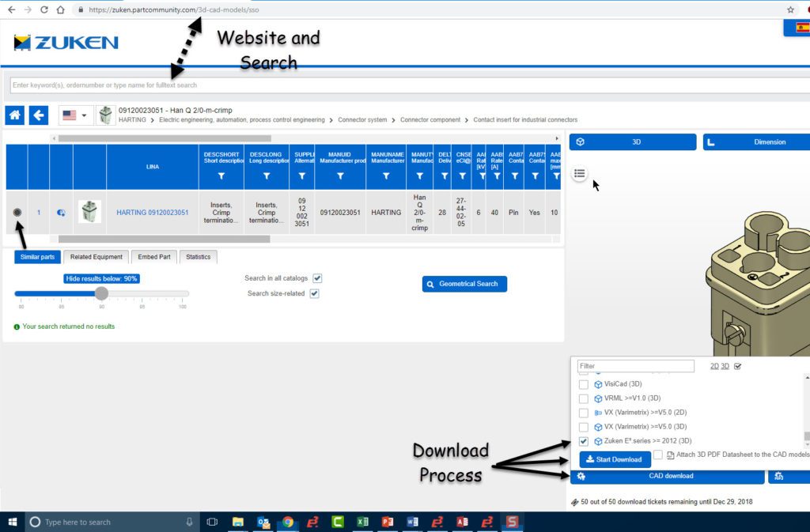This screenshot has height=532, width=810.
Task: Click the browser reload icon
Action: pos(44,9)
